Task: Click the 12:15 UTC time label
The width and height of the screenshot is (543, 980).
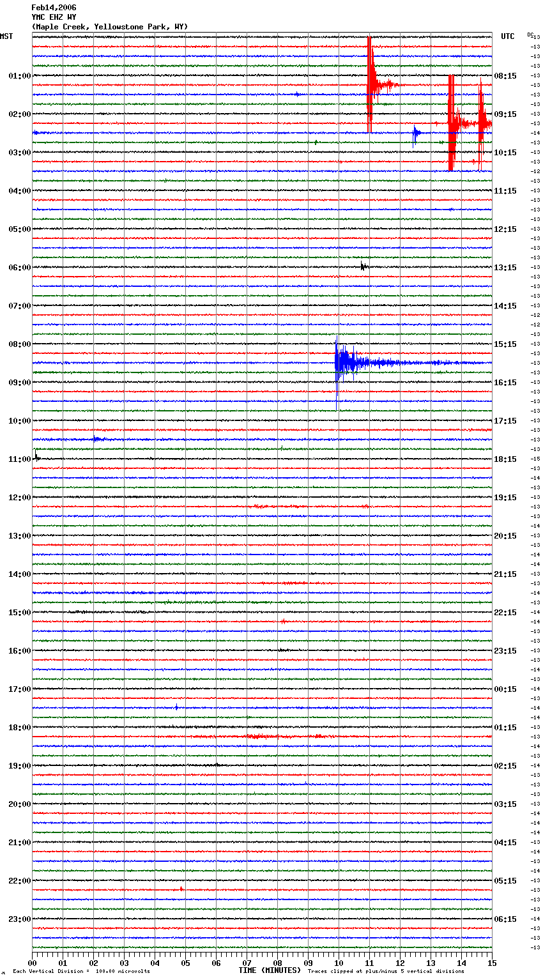Action: (x=505, y=229)
